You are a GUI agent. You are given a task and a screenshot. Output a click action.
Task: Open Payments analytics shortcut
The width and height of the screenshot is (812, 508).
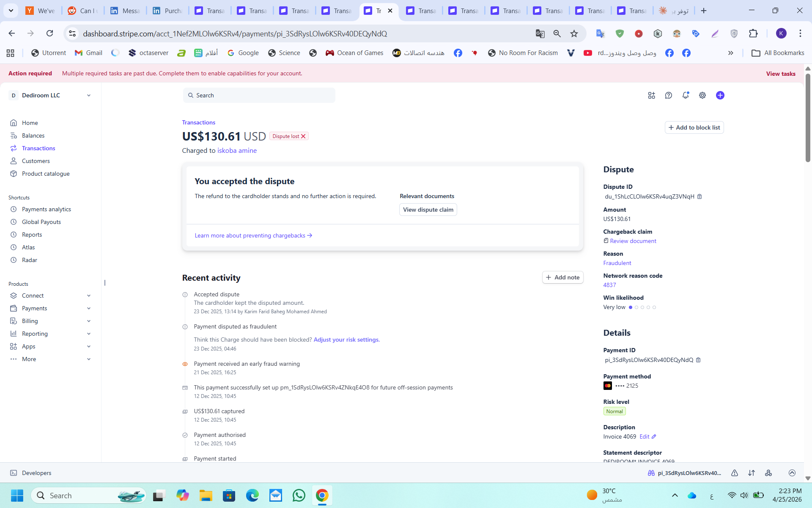coord(41,209)
